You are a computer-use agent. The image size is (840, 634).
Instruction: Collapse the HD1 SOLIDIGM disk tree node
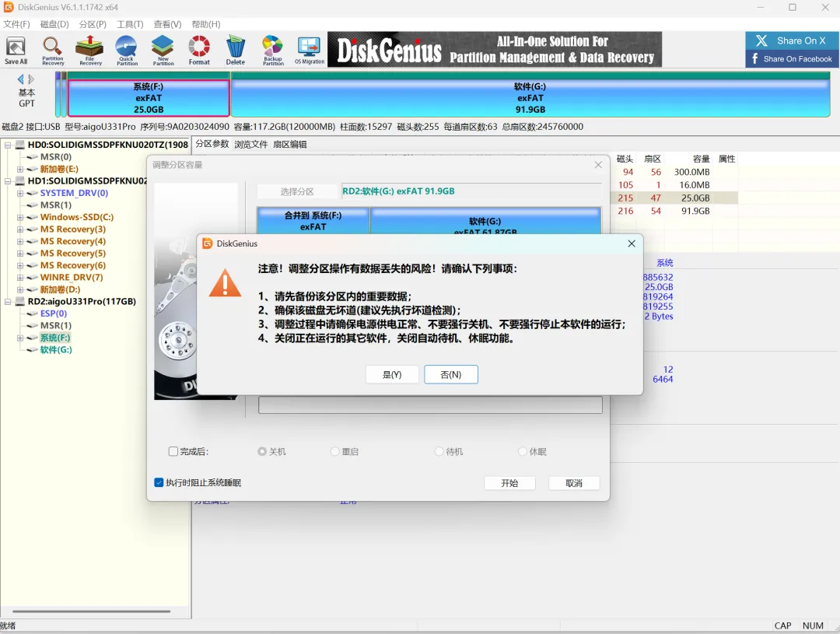tap(8, 181)
